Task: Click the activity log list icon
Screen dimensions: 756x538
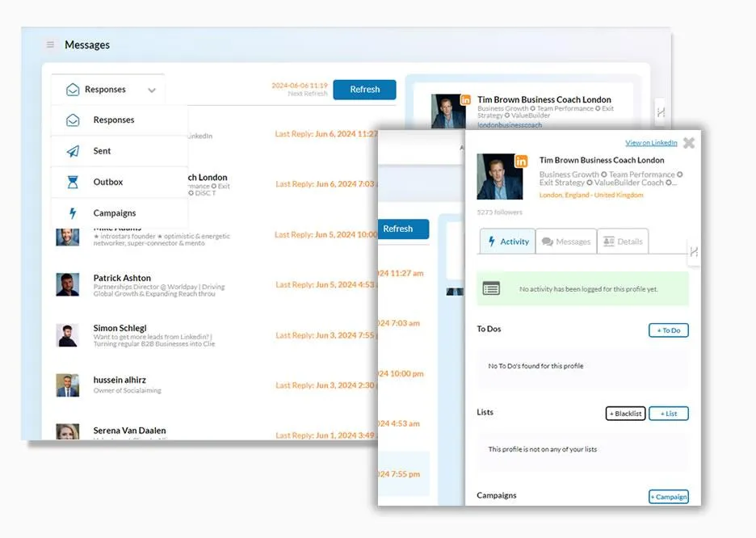Action: pyautogui.click(x=491, y=288)
